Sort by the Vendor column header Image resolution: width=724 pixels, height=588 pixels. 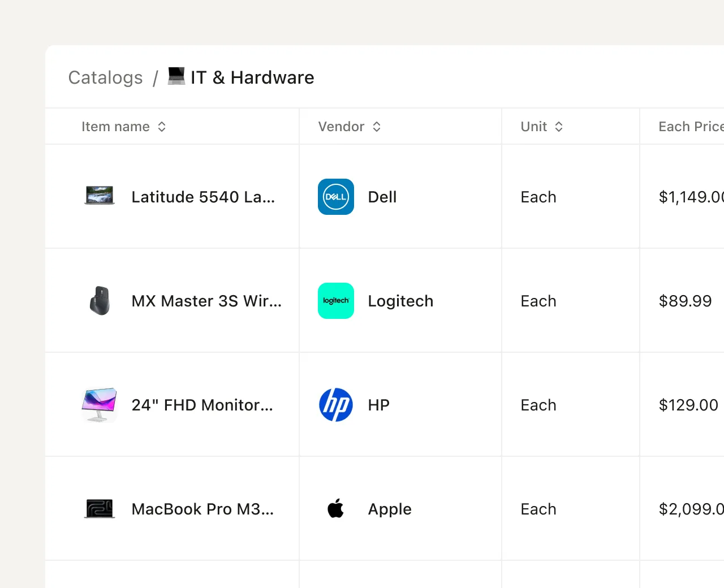coord(350,127)
